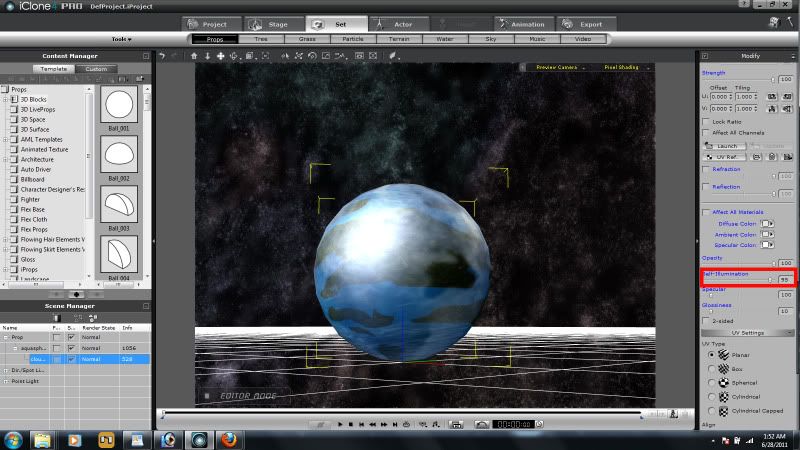800x450 pixels.
Task: Switch to the Export tab
Action: [x=586, y=24]
